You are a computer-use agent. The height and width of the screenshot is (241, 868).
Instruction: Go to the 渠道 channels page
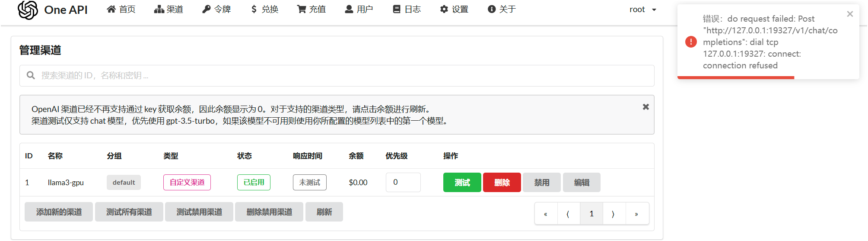click(169, 10)
